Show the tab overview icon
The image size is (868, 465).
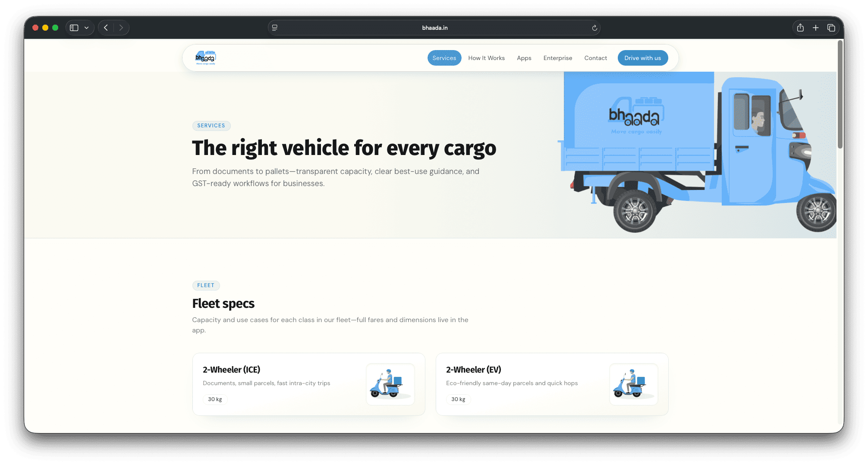(x=831, y=28)
